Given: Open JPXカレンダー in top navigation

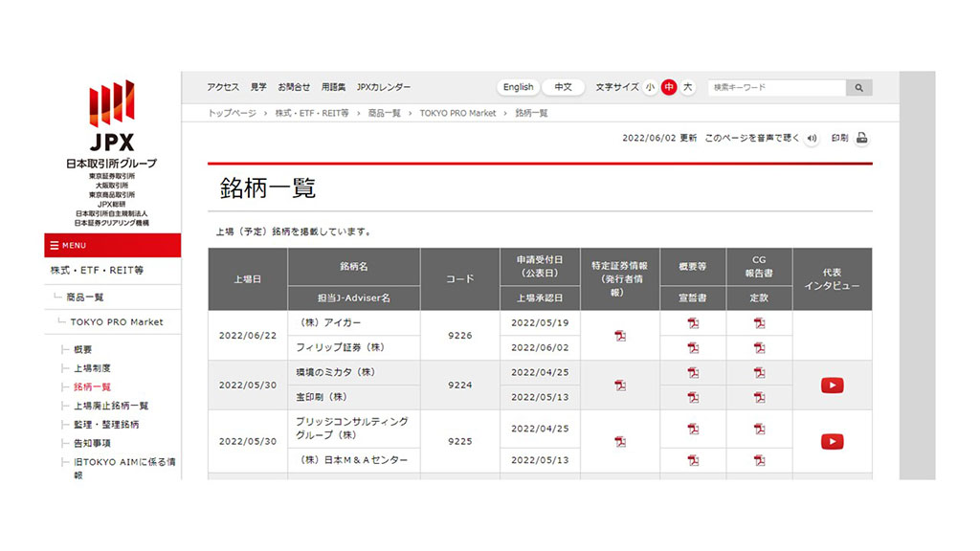Looking at the screenshot, I should 384,87.
